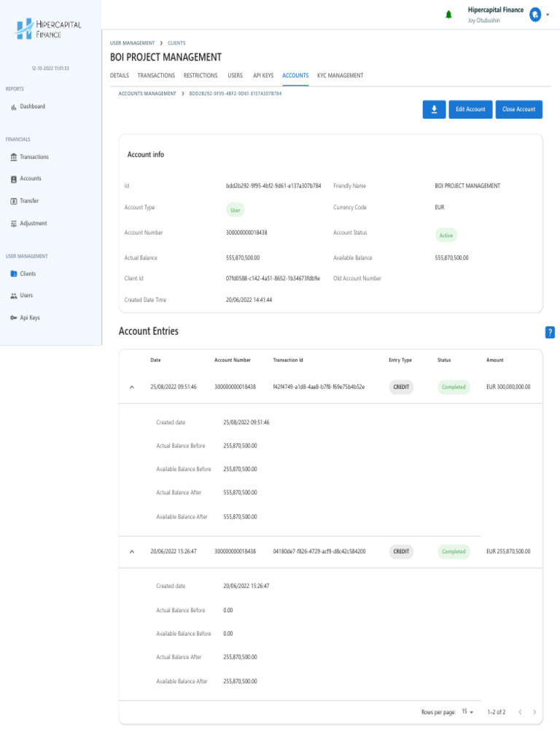
Task: Open the rows per page dropdown
Action: (x=467, y=712)
